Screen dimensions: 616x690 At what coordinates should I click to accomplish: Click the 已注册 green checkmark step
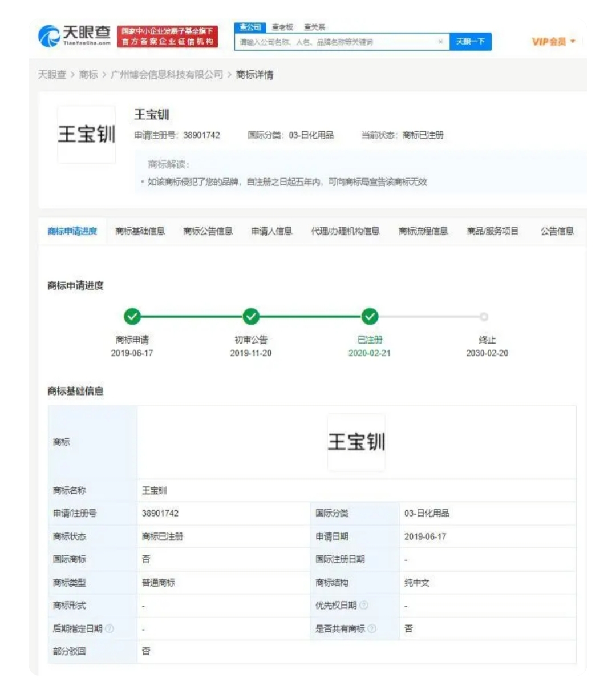(x=370, y=316)
